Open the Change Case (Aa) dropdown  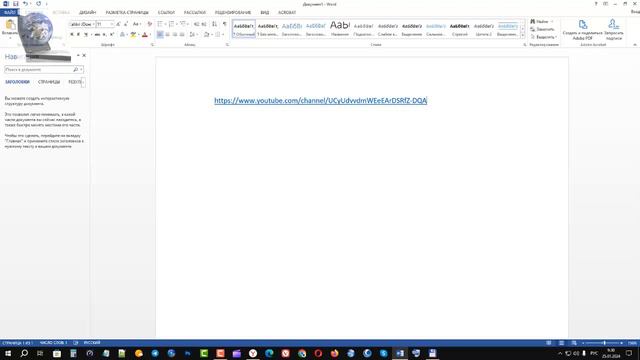coord(137,24)
